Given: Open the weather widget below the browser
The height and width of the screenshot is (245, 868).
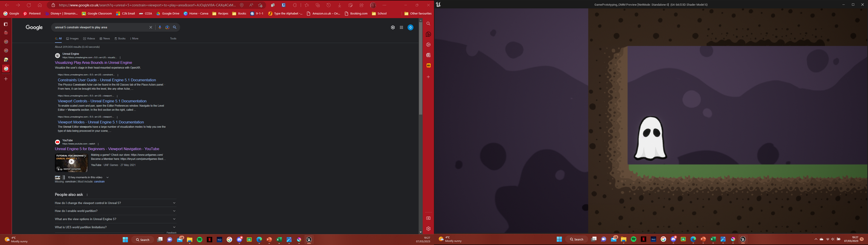Looking at the screenshot, I should point(16,240).
